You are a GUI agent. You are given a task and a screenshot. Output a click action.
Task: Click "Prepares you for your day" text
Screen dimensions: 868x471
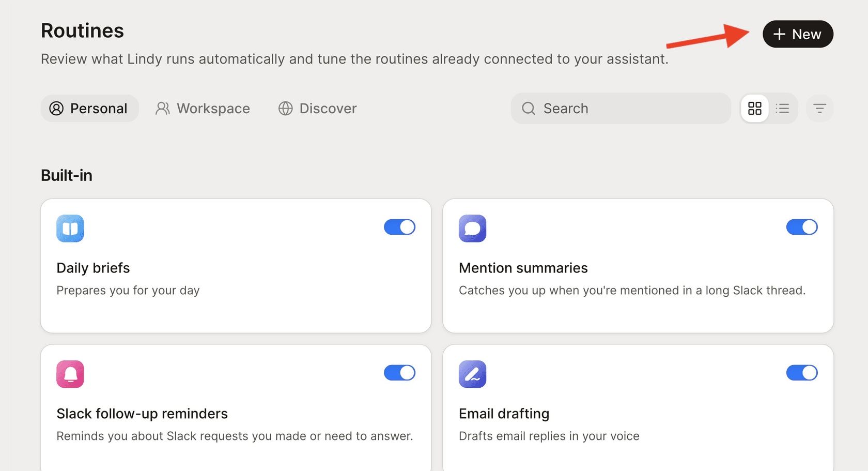tap(128, 291)
